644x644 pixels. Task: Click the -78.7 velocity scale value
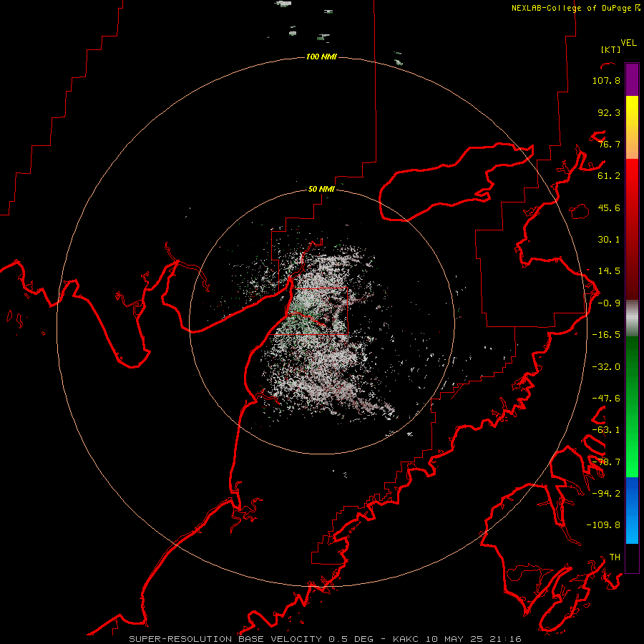coord(606,462)
